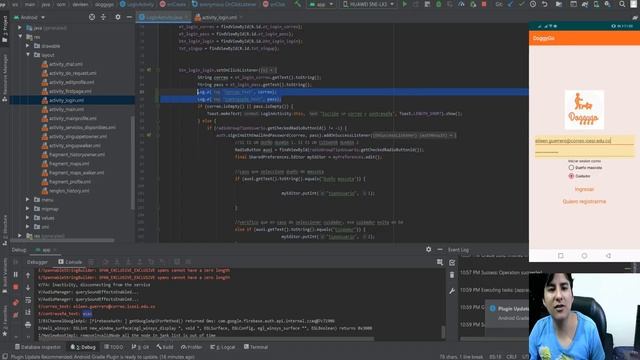
Task: Tap 'Ingresar' in the emulator app
Action: click(x=584, y=189)
